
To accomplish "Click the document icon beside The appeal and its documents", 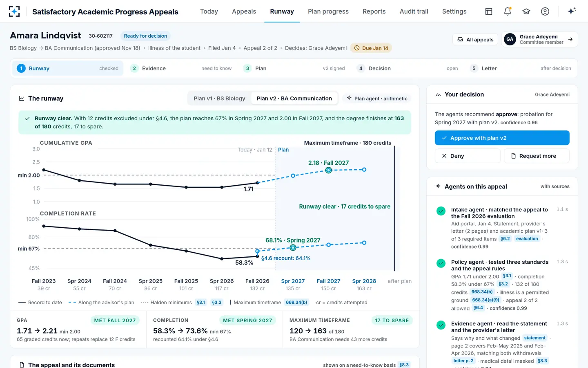I will point(22,365).
